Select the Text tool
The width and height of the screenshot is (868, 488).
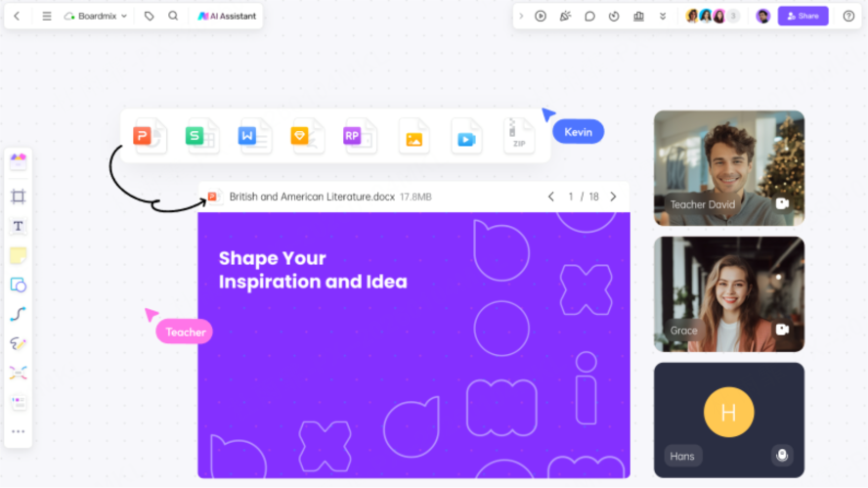(19, 226)
